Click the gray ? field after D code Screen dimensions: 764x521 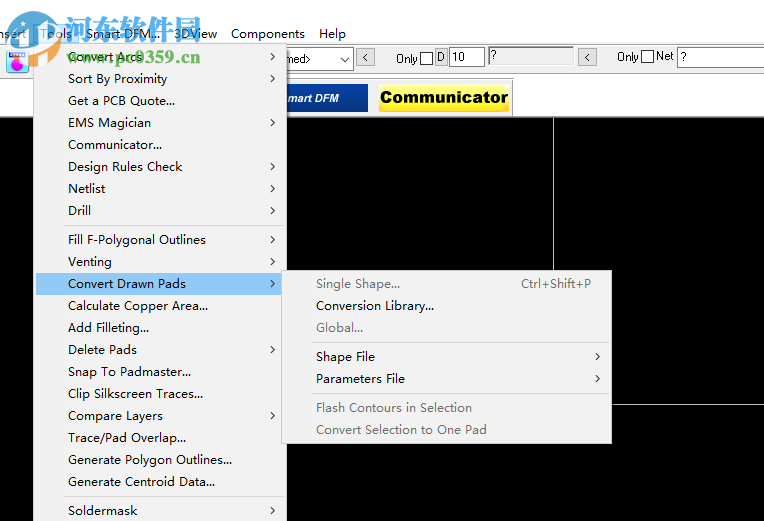tap(531, 56)
